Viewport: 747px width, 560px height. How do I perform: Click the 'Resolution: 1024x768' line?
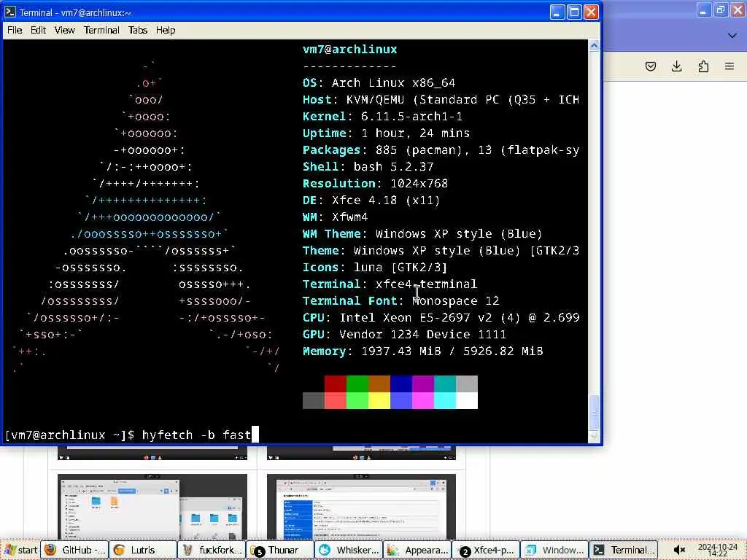[x=376, y=183]
